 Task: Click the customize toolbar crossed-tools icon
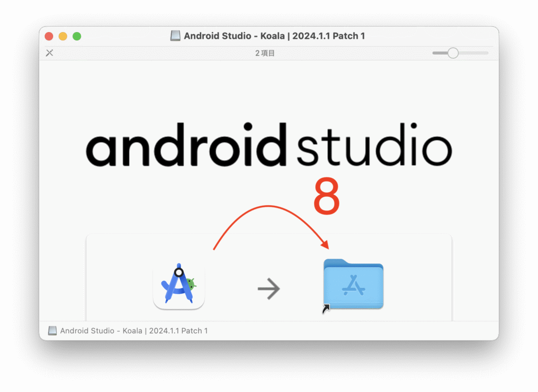(x=50, y=53)
